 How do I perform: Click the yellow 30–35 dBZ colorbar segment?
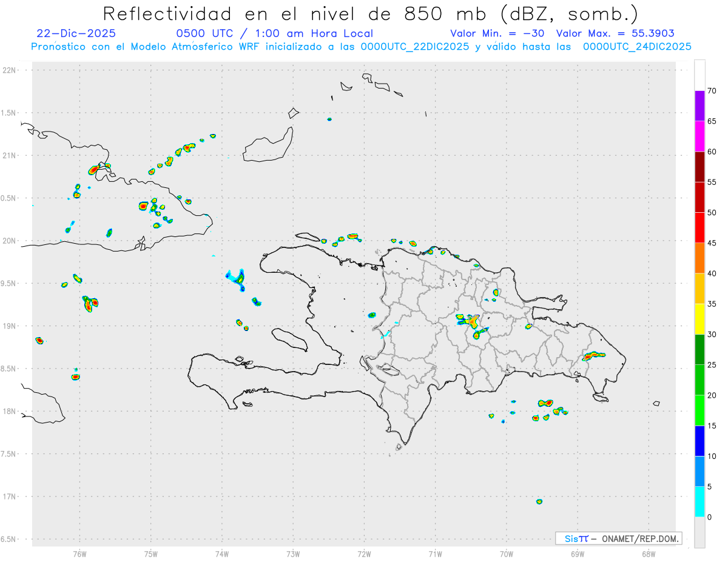699,319
